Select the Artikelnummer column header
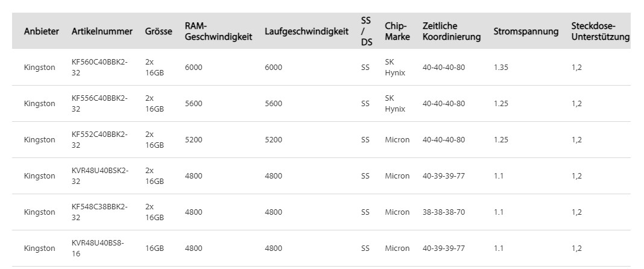 102,31
